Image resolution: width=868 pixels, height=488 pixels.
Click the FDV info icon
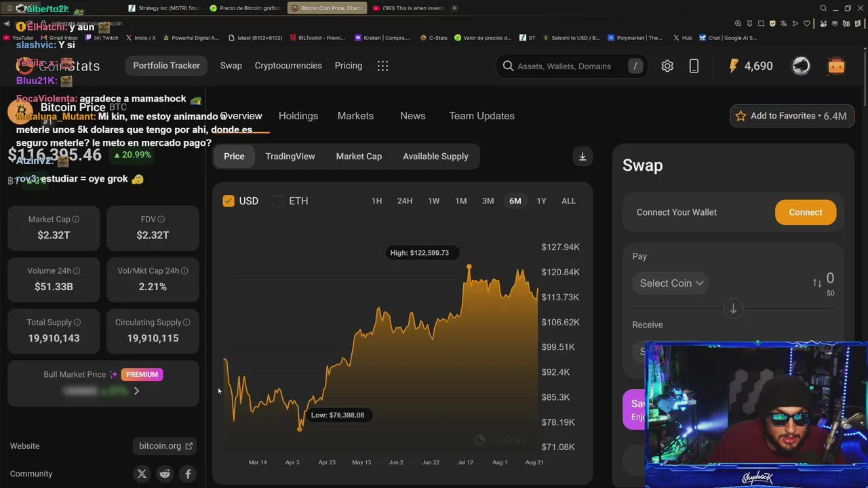click(161, 220)
